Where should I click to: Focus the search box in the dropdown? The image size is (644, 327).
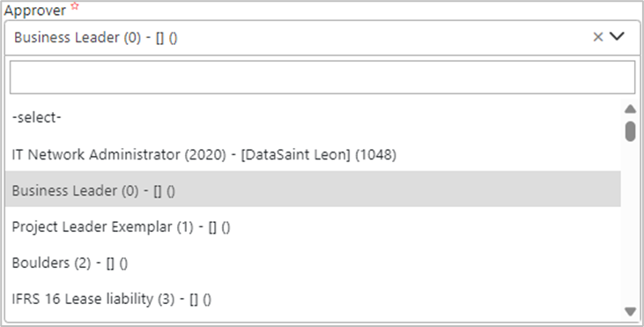click(322, 78)
